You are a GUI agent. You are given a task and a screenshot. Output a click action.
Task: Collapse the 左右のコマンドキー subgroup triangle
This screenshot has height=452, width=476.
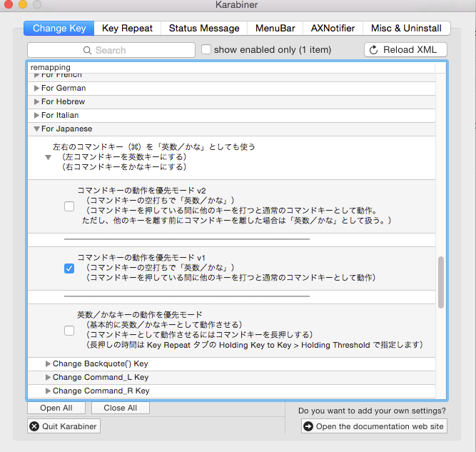pyautogui.click(x=48, y=157)
